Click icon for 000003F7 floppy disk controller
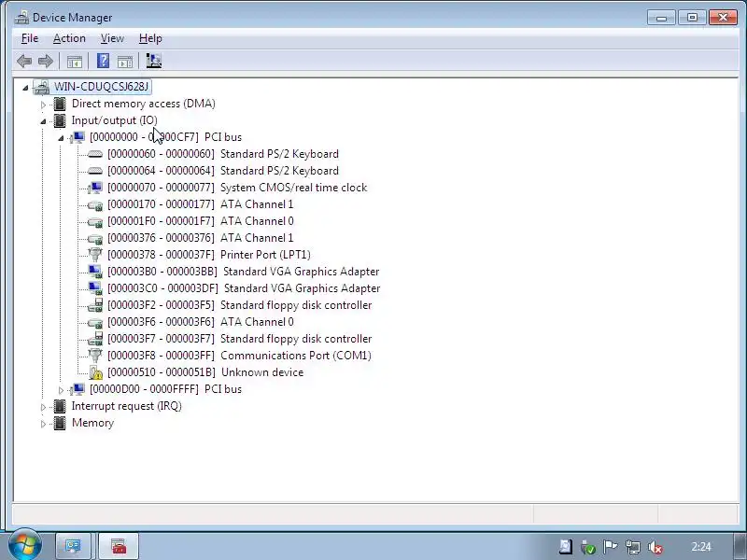 95,339
